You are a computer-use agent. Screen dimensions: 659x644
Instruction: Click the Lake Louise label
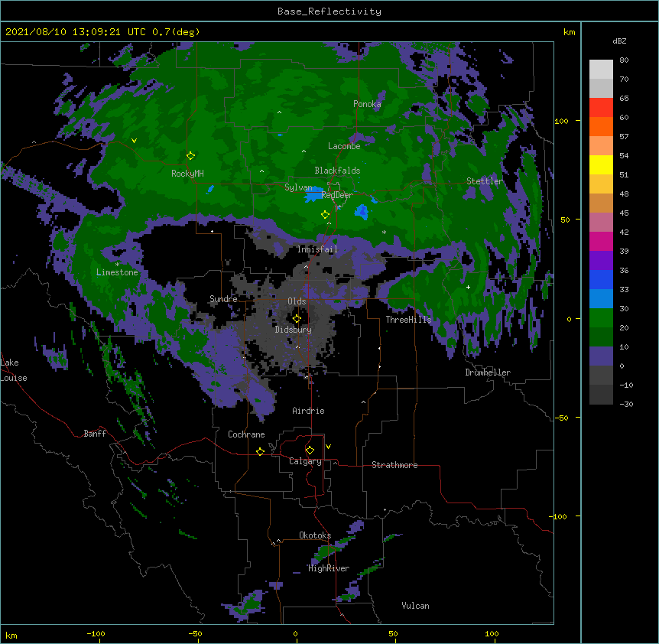(x=14, y=370)
